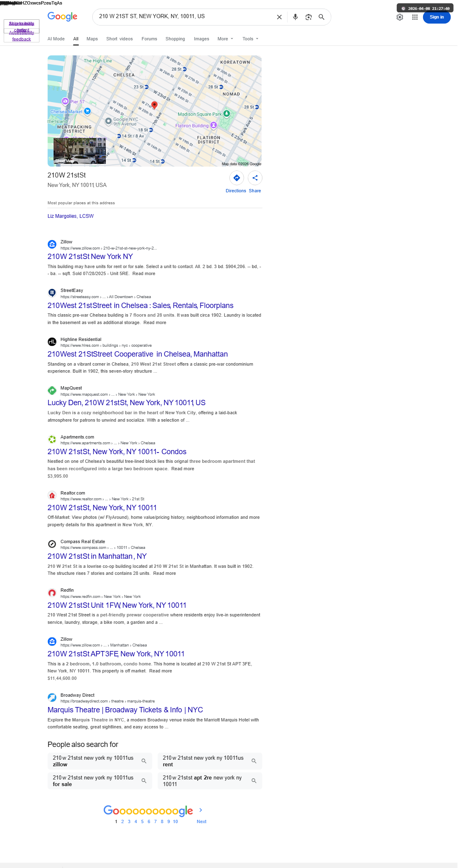Open Short videos tab
Screen dimensions: 463x868
click(119, 39)
